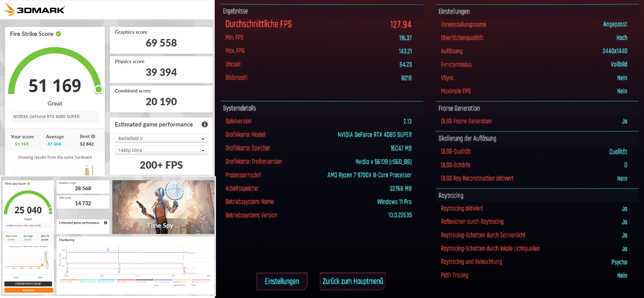Click the orange Run Again button
The width and height of the screenshot is (644, 298).
(29, 290)
